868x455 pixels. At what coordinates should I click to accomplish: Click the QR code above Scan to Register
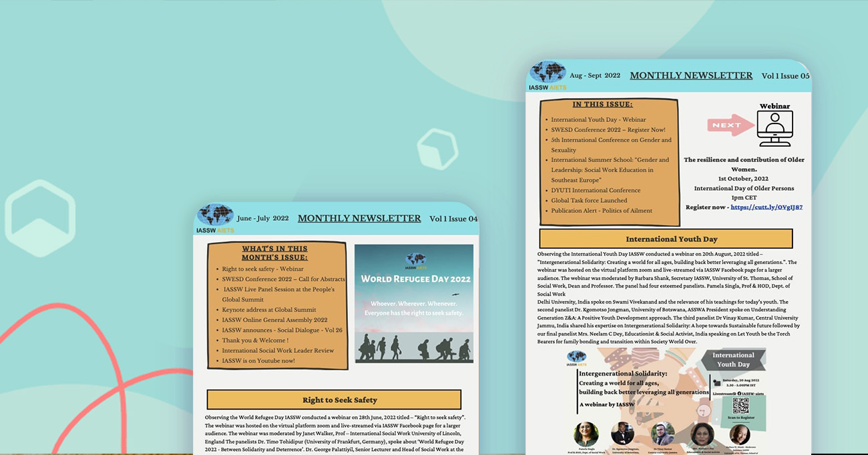coord(741,406)
